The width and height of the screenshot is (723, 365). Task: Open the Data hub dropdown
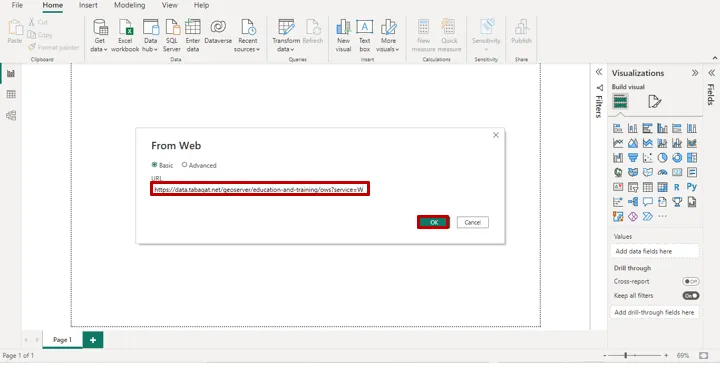(150, 35)
